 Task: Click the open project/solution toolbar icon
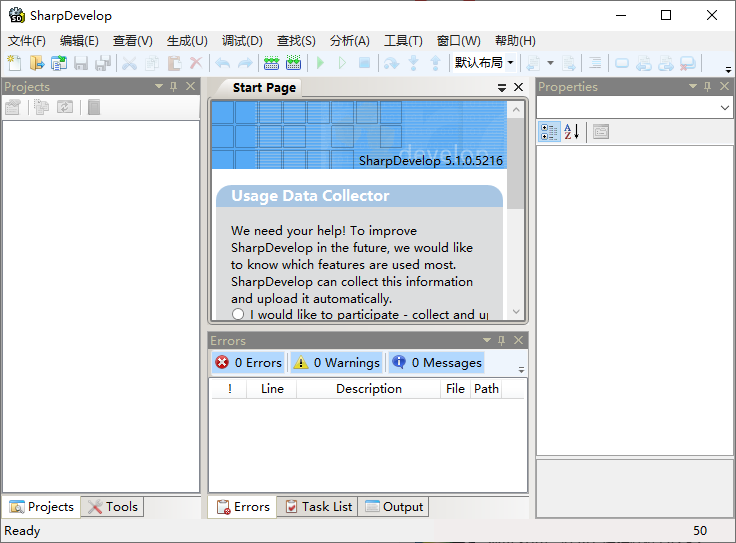click(x=59, y=62)
